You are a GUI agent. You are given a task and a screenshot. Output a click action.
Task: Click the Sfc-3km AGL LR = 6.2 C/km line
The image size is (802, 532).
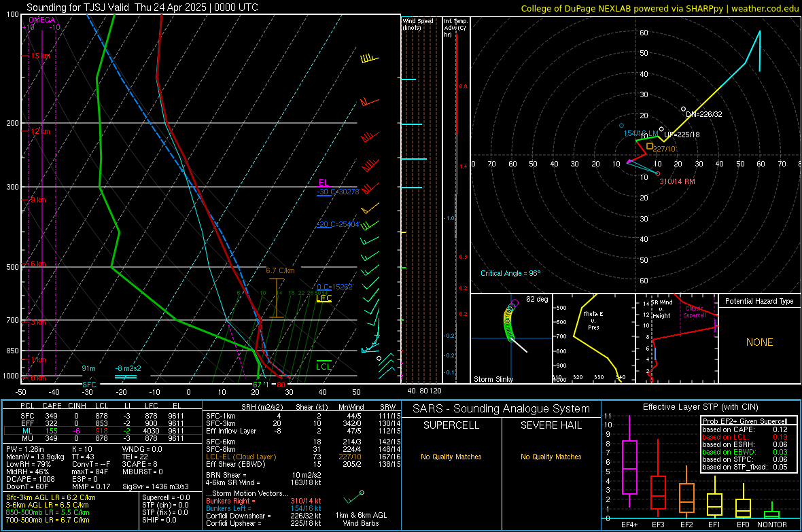pos(51,498)
